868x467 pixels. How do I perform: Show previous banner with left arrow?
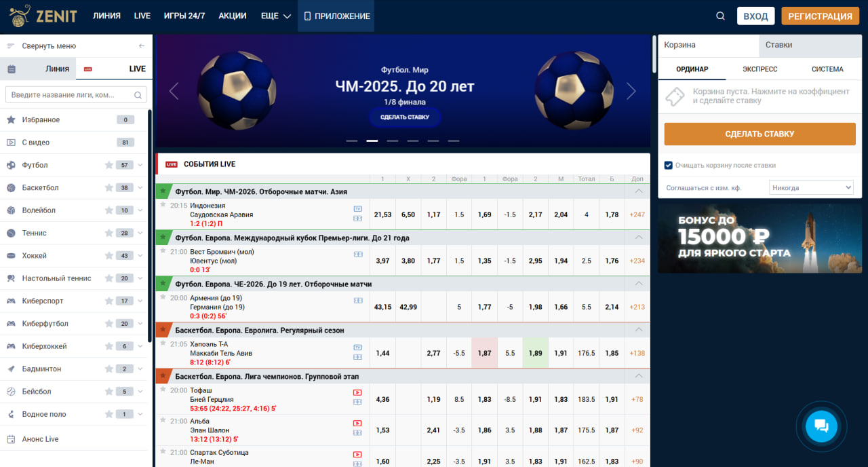(174, 91)
